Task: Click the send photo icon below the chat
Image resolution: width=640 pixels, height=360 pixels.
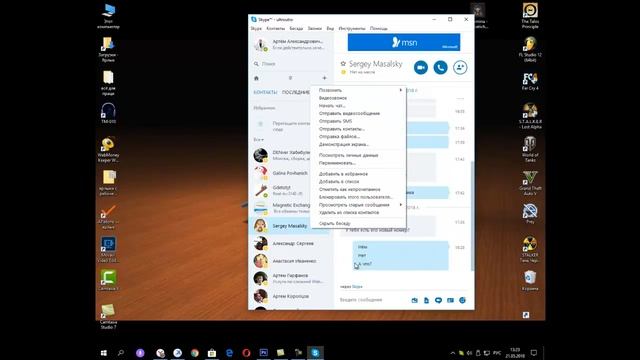Action: click(x=415, y=300)
